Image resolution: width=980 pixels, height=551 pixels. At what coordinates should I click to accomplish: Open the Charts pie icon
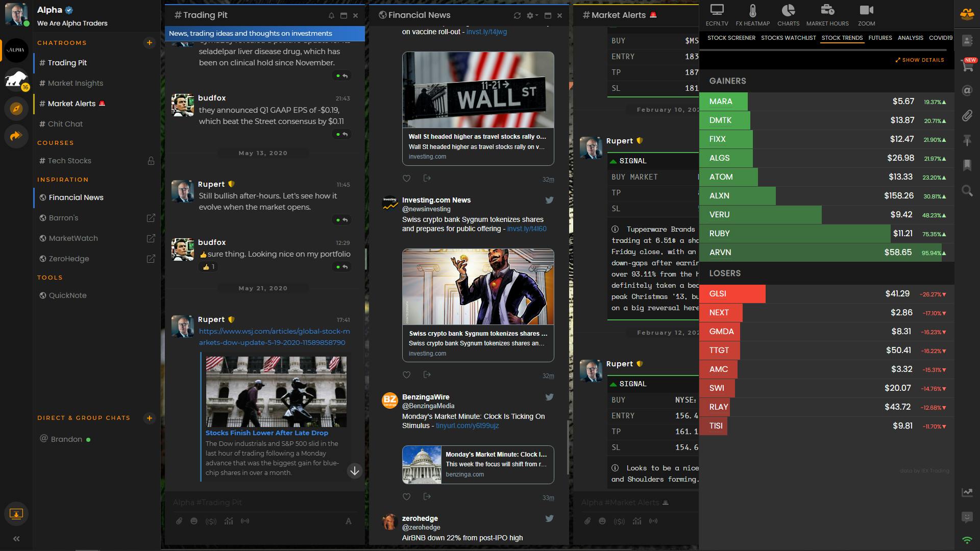[788, 10]
